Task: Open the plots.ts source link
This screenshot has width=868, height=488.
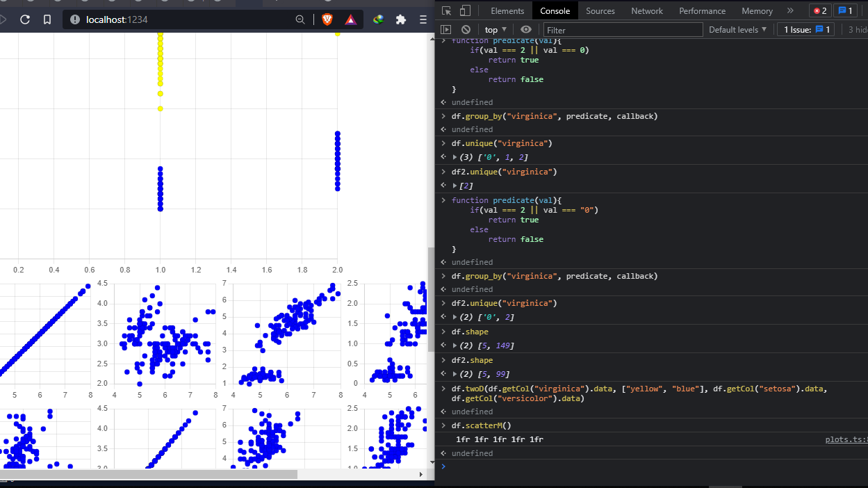Action: pyautogui.click(x=846, y=439)
